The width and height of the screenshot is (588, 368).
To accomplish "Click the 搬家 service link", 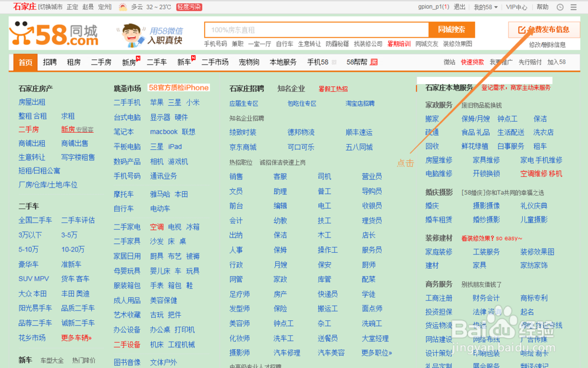I will pyautogui.click(x=432, y=119).
